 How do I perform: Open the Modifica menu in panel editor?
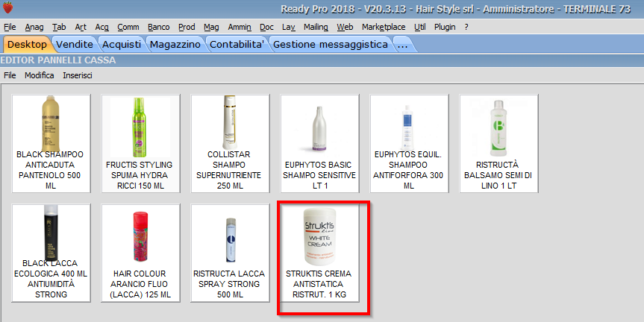[x=39, y=75]
